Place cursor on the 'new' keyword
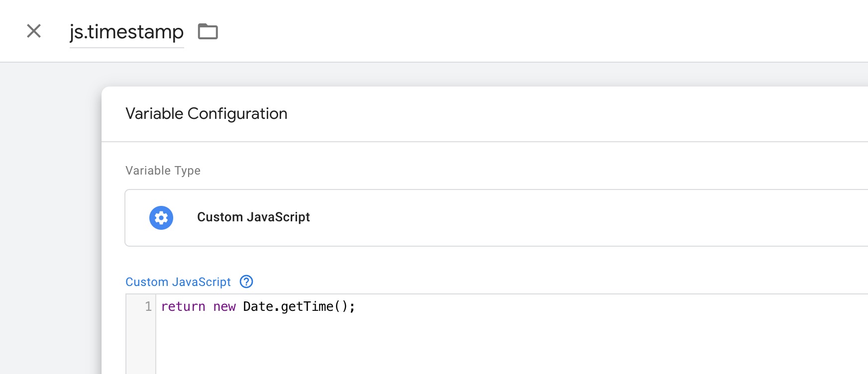Screen dimensions: 868x374 pyautogui.click(x=224, y=307)
